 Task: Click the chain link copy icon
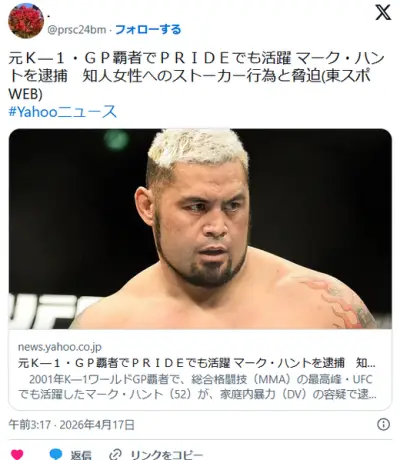tap(116, 455)
